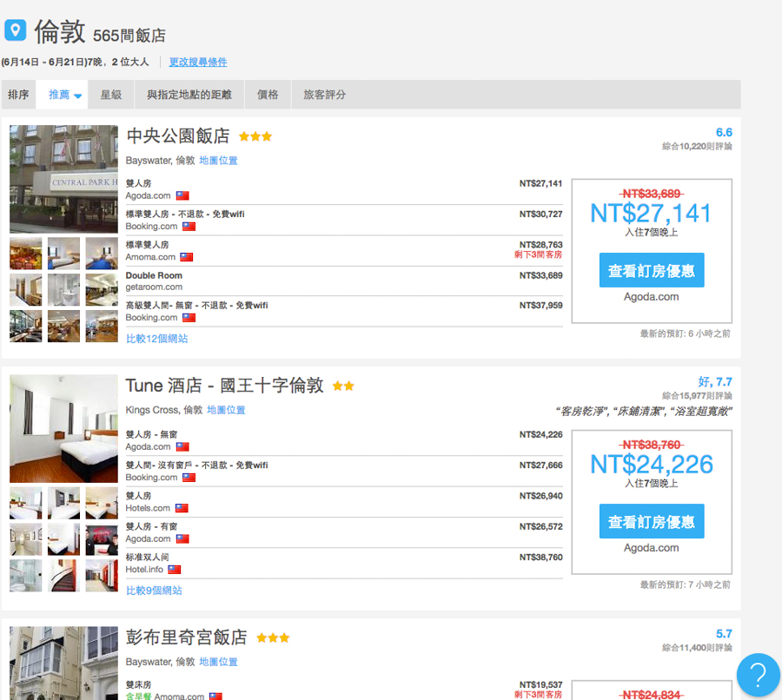This screenshot has height=700, width=782.
Task: Open 地圖位置 for 彭布里奇宮飯店
Action: 218,662
